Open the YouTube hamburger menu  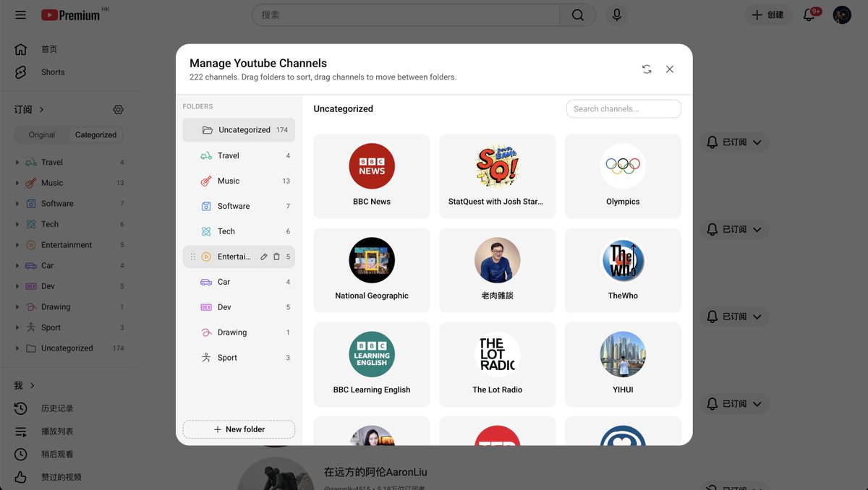(x=20, y=15)
